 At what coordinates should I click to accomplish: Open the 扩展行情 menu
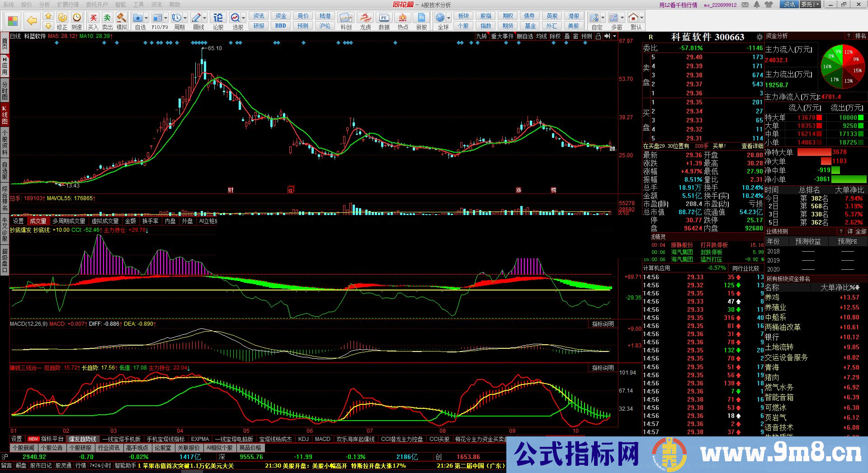pos(68,5)
